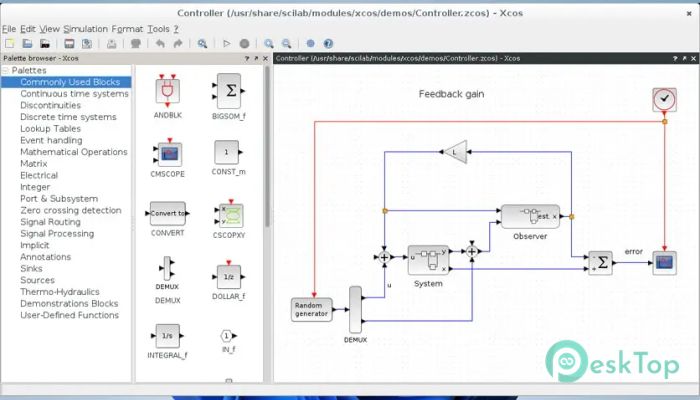Click the New diagram toolbar icon
Image resolution: width=700 pixels, height=400 pixels.
pos(10,43)
